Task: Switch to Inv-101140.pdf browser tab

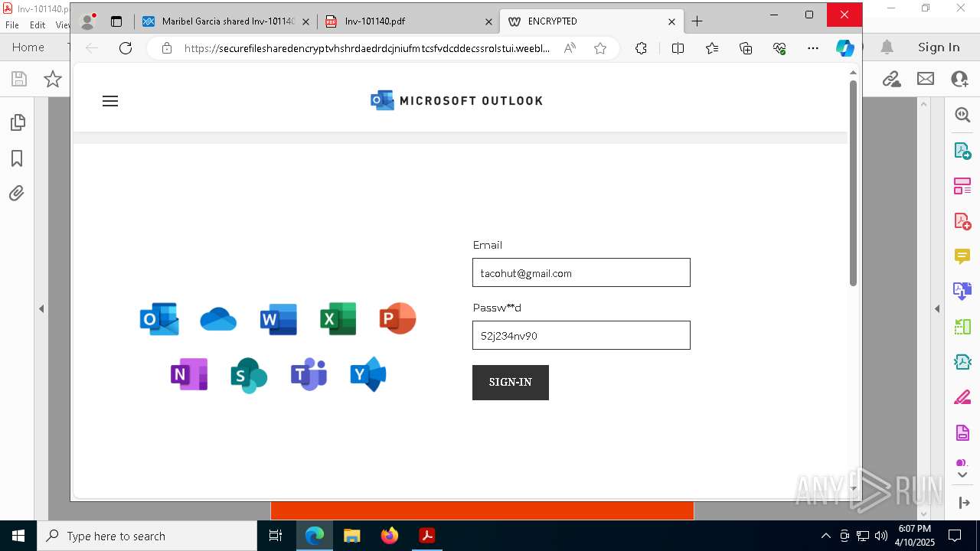Action: click(408, 21)
